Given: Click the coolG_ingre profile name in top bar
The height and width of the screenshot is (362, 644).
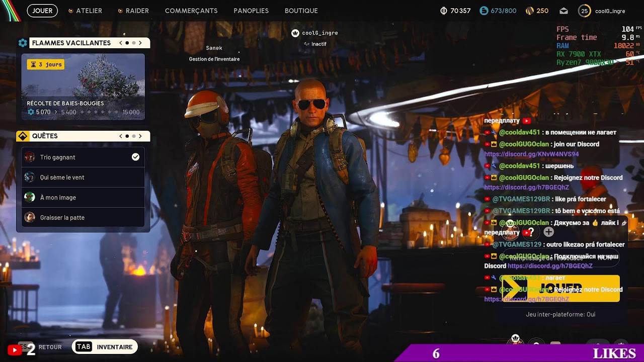Looking at the screenshot, I should (x=610, y=11).
